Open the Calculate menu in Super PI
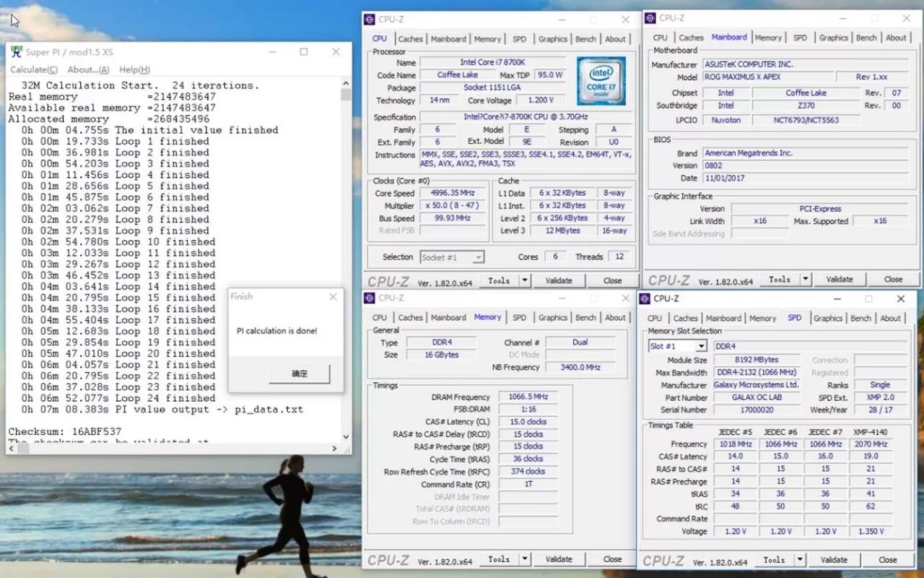The height and width of the screenshot is (578, 924). point(34,69)
